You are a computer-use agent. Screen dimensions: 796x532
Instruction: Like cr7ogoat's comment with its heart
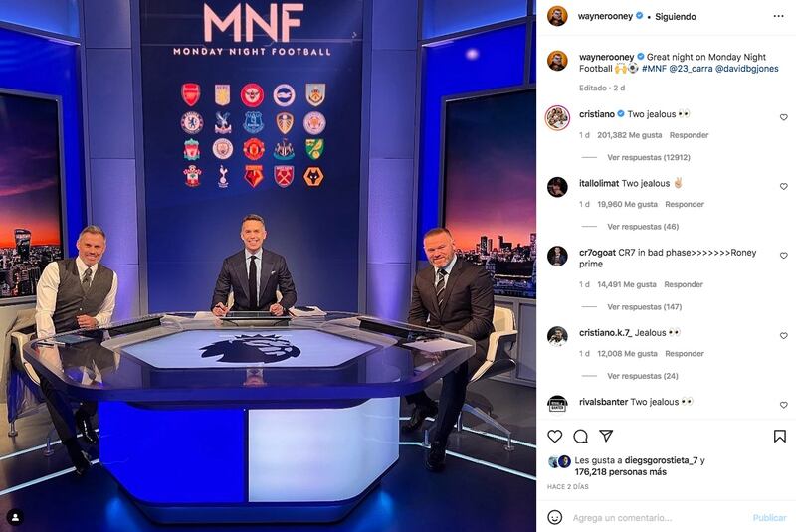[783, 256]
